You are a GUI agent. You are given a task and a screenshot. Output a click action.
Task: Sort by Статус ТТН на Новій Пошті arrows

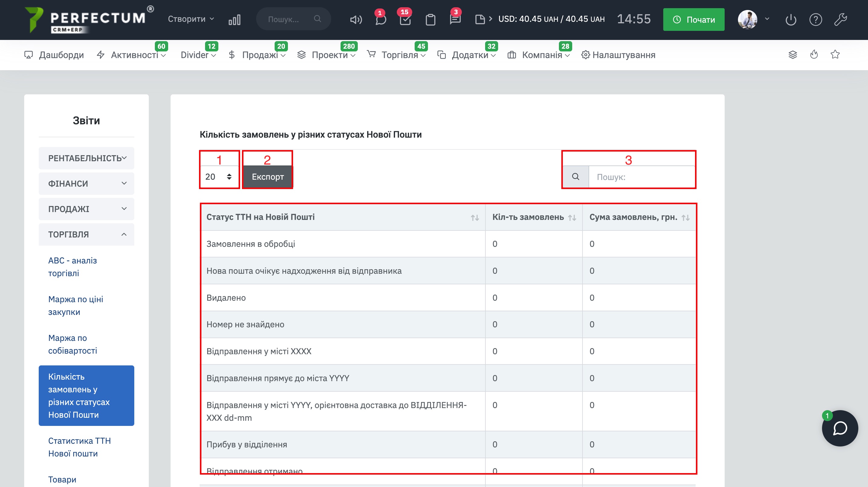[x=475, y=218]
